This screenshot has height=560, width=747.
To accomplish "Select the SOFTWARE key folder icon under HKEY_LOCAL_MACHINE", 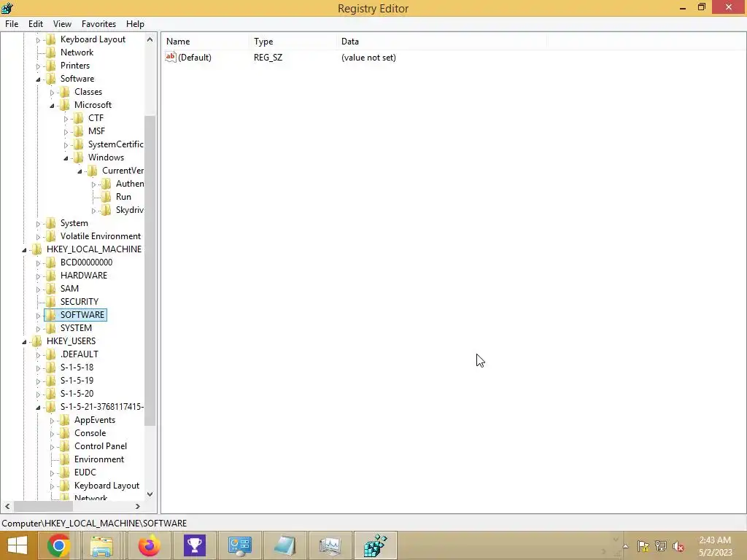I will pyautogui.click(x=51, y=315).
